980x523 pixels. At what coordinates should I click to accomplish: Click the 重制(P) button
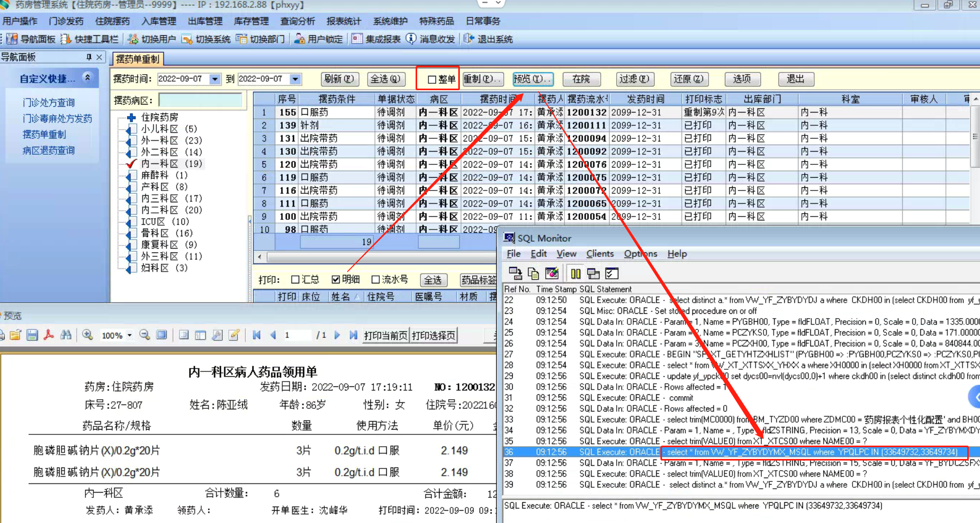pos(482,79)
